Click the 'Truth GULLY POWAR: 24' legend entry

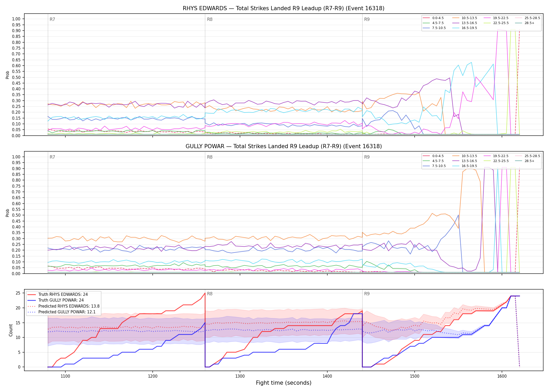tap(56, 300)
